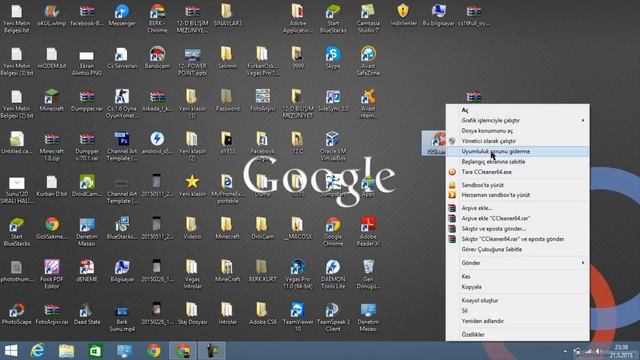The width and height of the screenshot is (640, 360).
Task: Select Görev Çubuğuna Sabitle entry
Action: pyautogui.click(x=518, y=249)
